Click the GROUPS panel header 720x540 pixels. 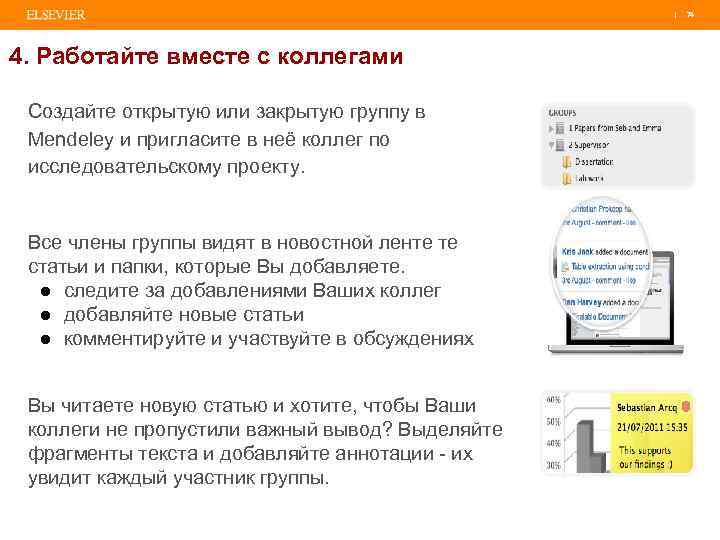(x=562, y=112)
